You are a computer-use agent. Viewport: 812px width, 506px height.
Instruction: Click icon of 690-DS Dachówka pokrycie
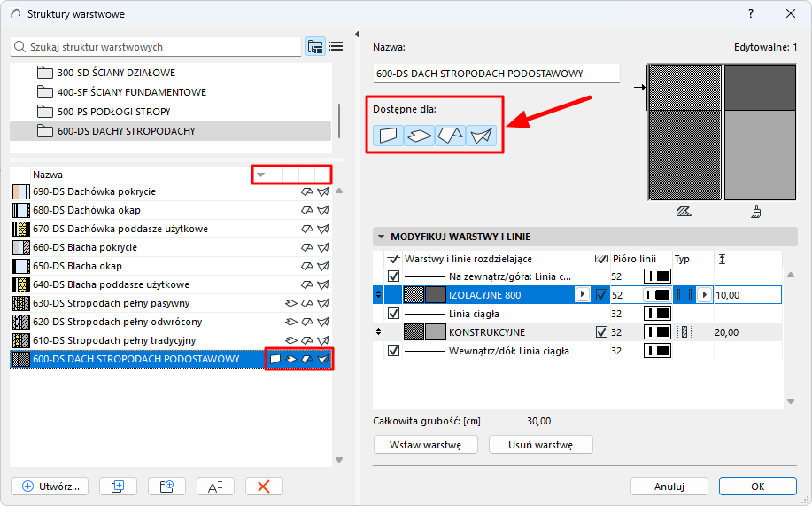pyautogui.click(x=20, y=191)
